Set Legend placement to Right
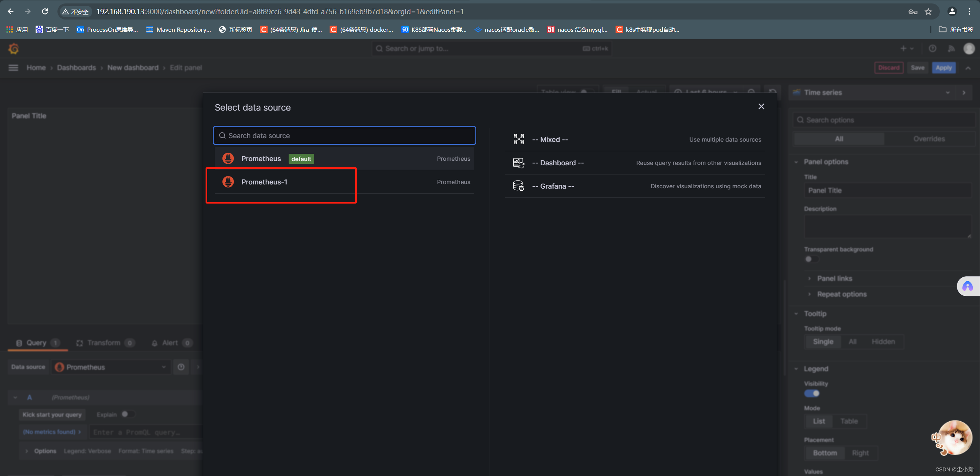 pos(860,453)
